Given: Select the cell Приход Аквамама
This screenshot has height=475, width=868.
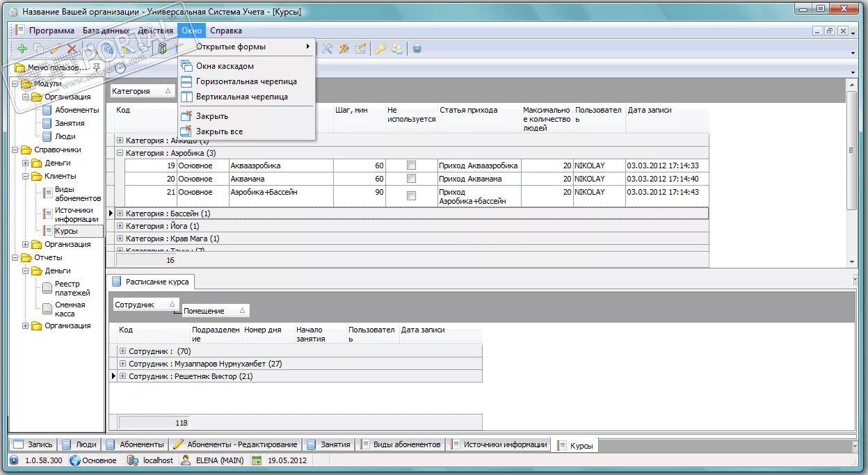Looking at the screenshot, I should [x=479, y=179].
